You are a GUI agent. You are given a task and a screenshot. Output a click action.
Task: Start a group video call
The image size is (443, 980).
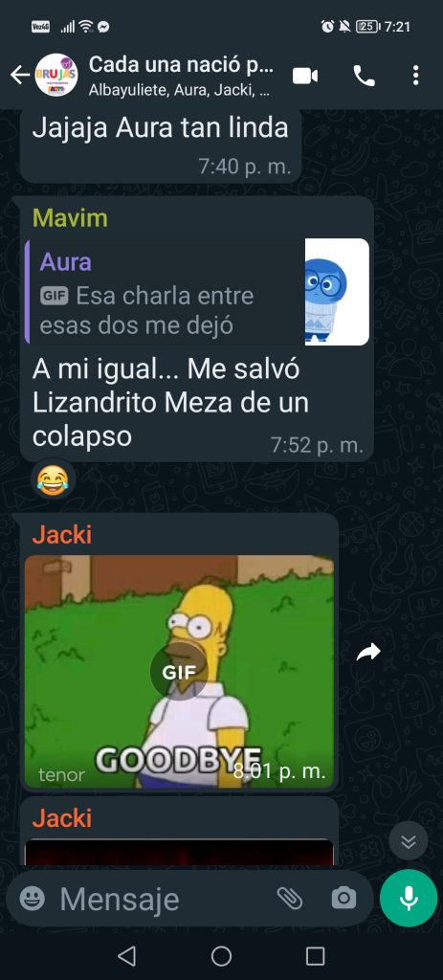[x=305, y=76]
